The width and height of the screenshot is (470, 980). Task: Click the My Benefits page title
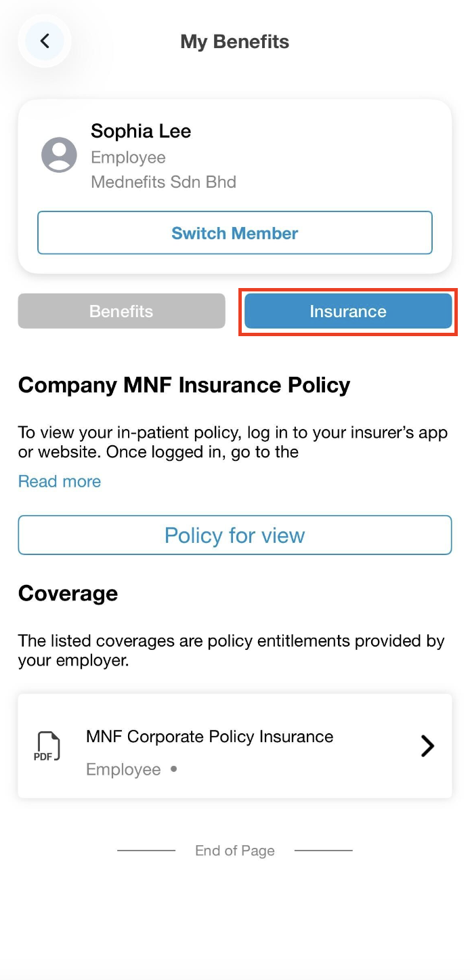click(234, 42)
